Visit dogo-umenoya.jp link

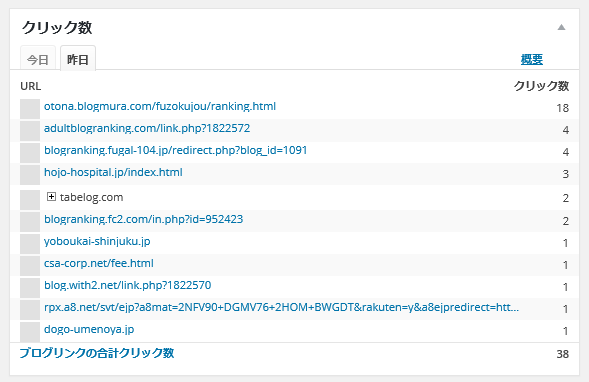coord(89,329)
